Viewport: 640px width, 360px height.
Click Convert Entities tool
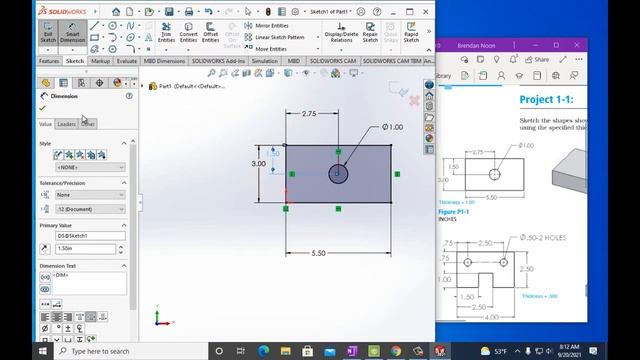click(x=188, y=32)
